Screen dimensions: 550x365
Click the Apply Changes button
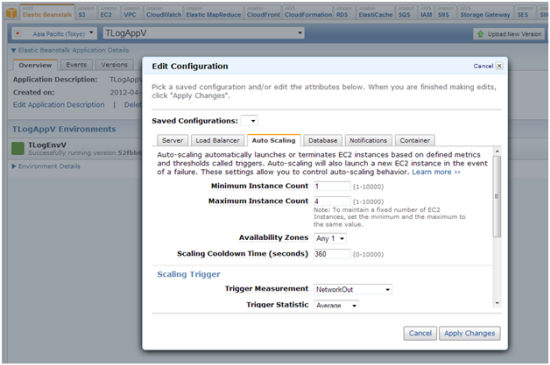point(470,333)
